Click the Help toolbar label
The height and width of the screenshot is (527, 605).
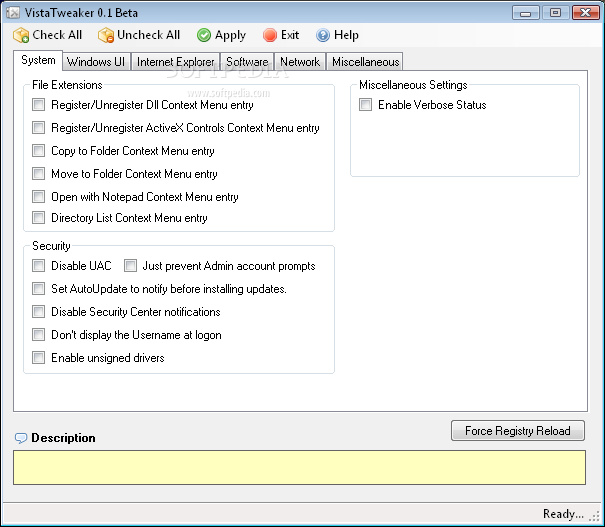pyautogui.click(x=346, y=35)
